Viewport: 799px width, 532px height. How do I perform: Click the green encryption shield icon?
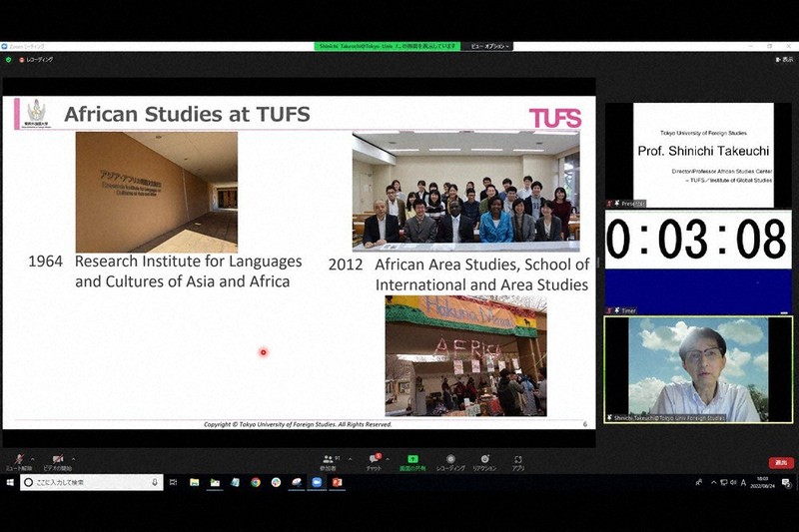[8, 60]
